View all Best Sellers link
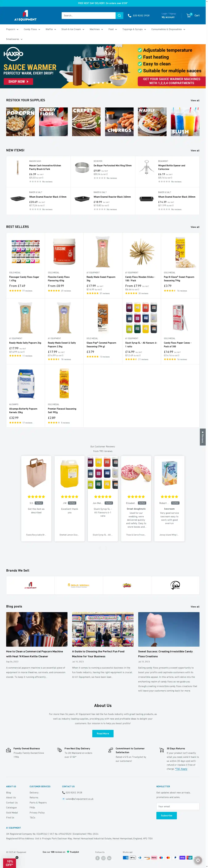208x868 pixels. coord(195,227)
